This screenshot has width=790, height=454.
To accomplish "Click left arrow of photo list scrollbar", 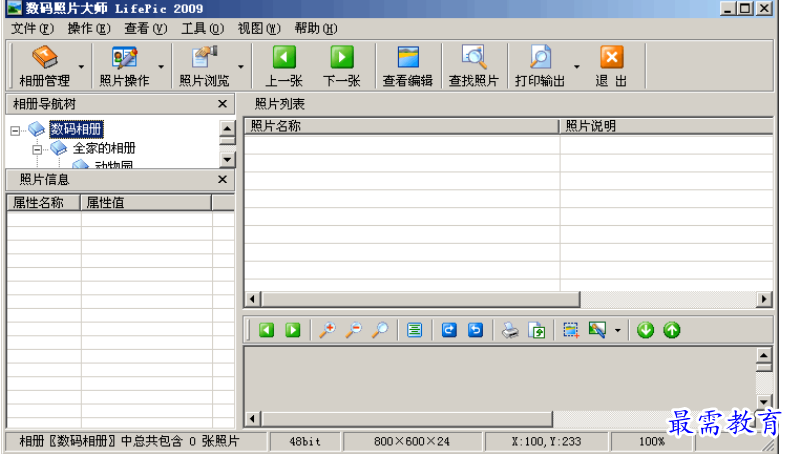I will coord(252,299).
